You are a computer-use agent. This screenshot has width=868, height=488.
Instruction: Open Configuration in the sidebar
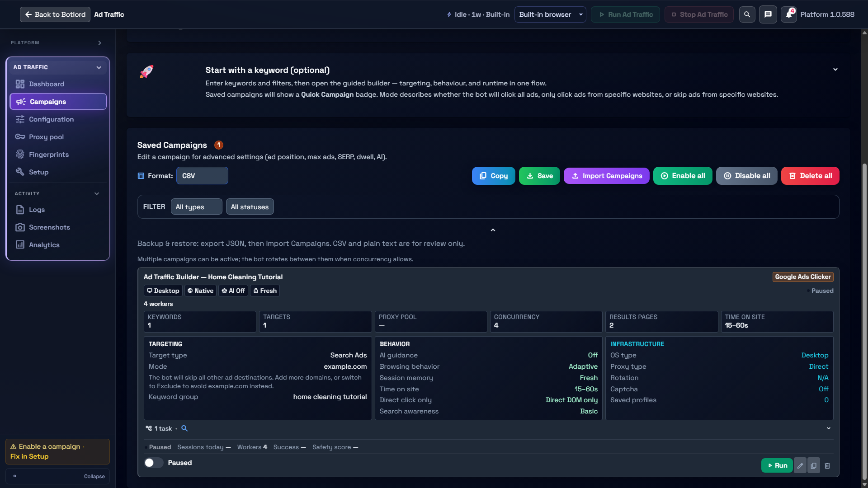tap(58, 119)
